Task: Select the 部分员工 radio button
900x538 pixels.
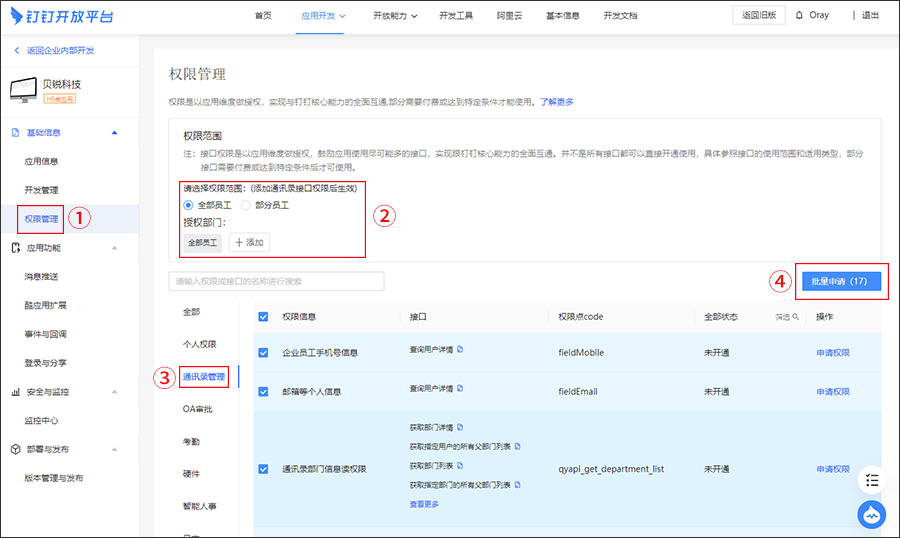Action: [246, 205]
